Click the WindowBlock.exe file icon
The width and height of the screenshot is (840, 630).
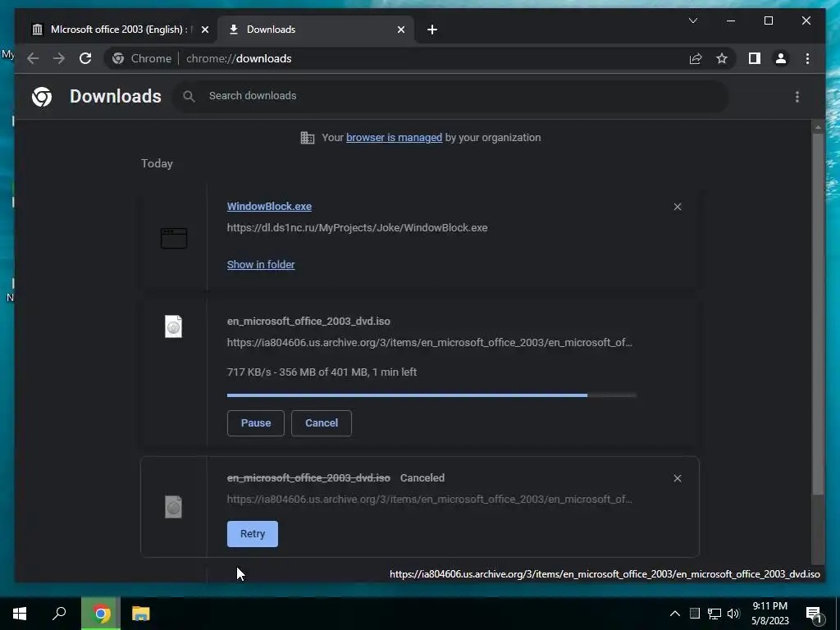pyautogui.click(x=174, y=238)
